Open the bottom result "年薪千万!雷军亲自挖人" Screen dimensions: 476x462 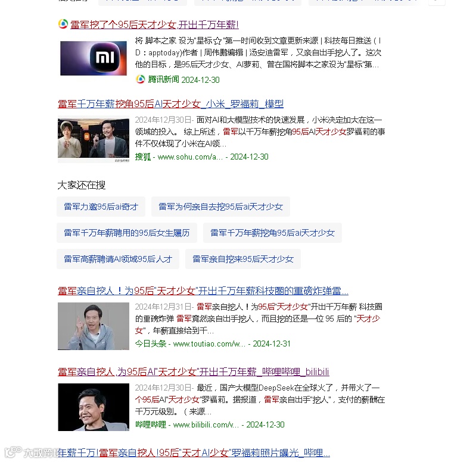194,453
